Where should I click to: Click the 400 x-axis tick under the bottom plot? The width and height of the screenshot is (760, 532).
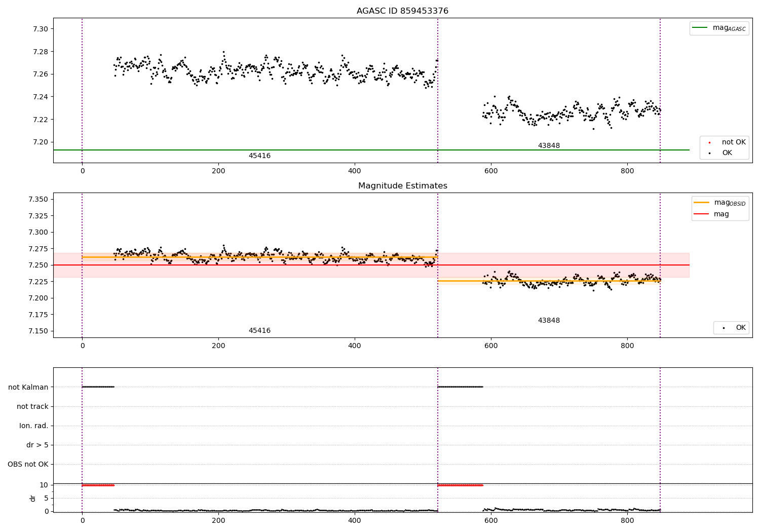pyautogui.click(x=355, y=521)
